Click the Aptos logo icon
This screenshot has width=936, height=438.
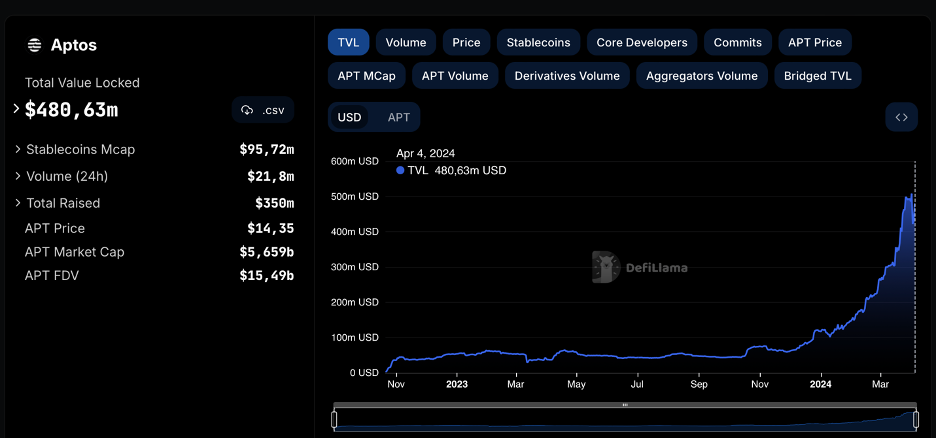coord(35,45)
